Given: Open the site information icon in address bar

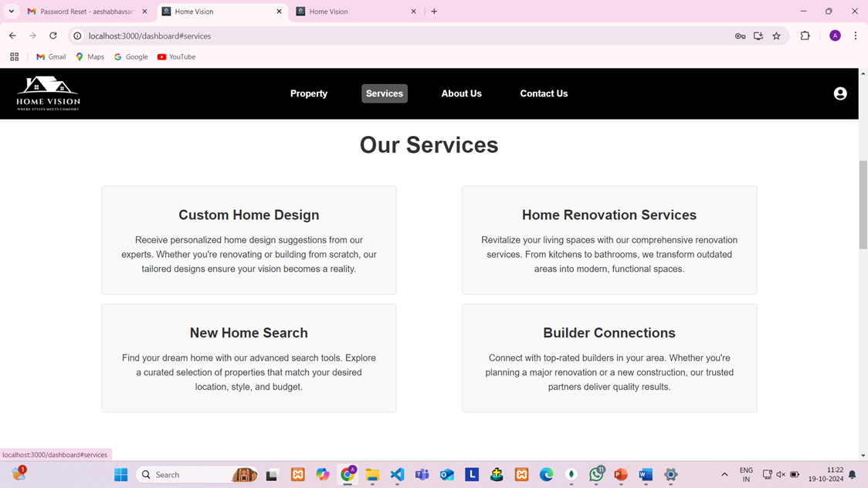Looking at the screenshot, I should point(76,36).
